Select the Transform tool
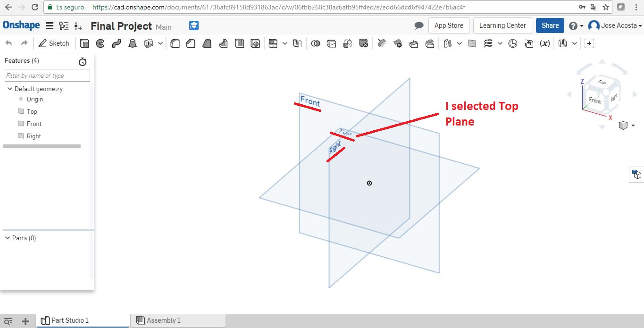Viewport: 644px width, 328px height. 348,43
